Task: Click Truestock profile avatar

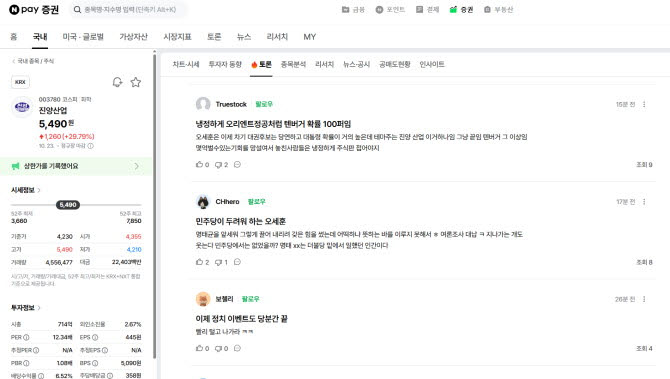Action: point(203,104)
